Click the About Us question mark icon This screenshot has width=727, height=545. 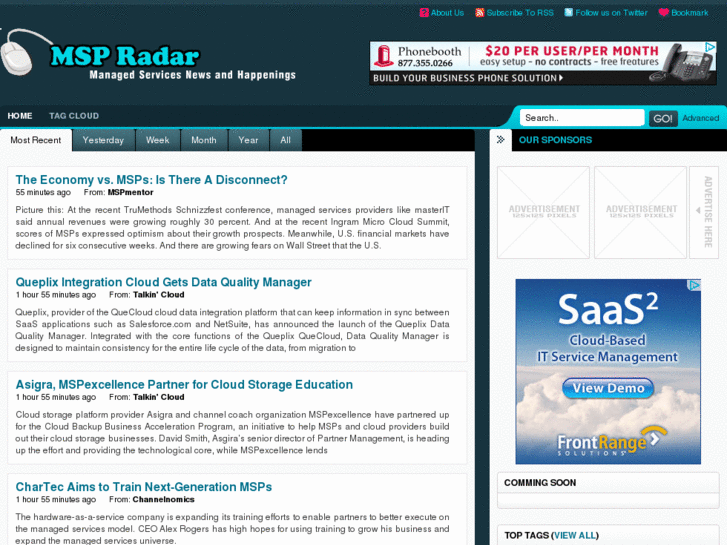coord(424,13)
